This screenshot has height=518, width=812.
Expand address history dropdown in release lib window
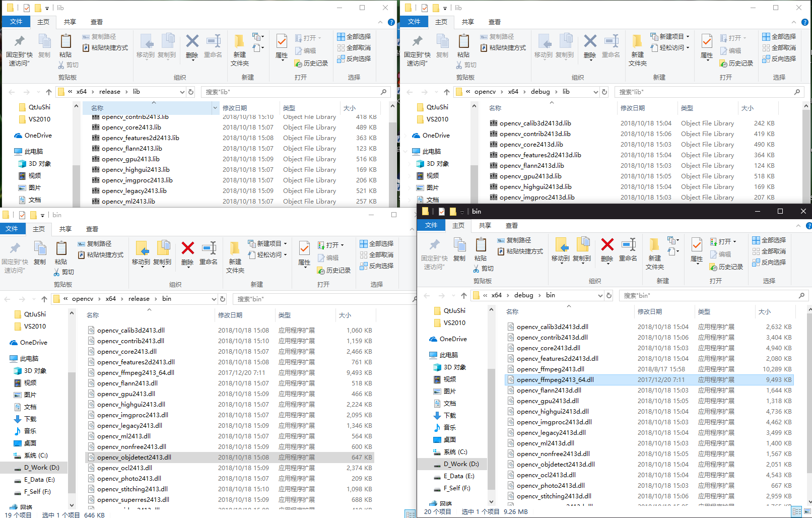pyautogui.click(x=182, y=92)
